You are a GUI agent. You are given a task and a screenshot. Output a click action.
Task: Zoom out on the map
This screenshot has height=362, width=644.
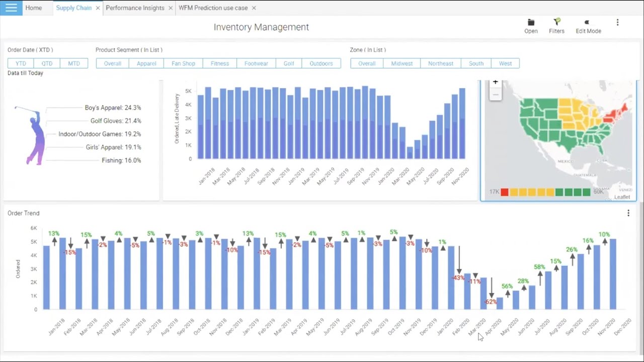(x=495, y=95)
